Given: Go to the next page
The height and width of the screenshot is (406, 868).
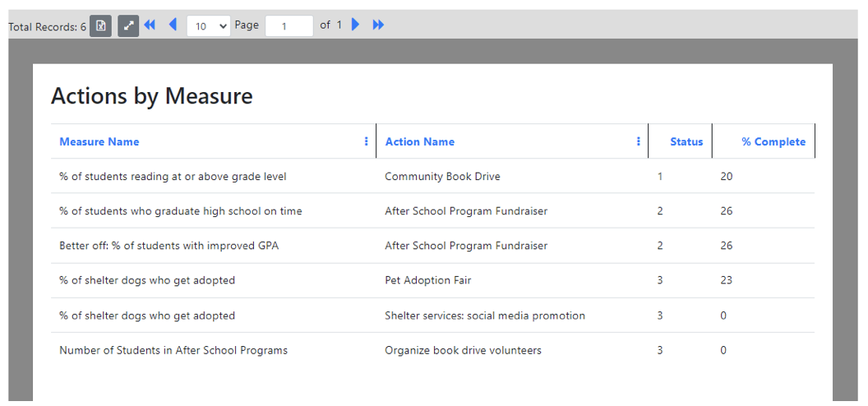Looking at the screenshot, I should point(356,25).
